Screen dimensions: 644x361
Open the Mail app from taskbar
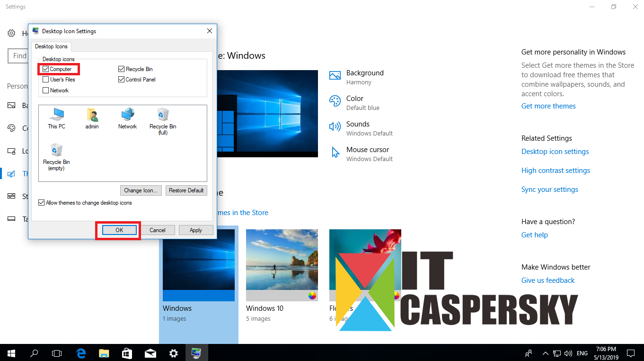150,353
